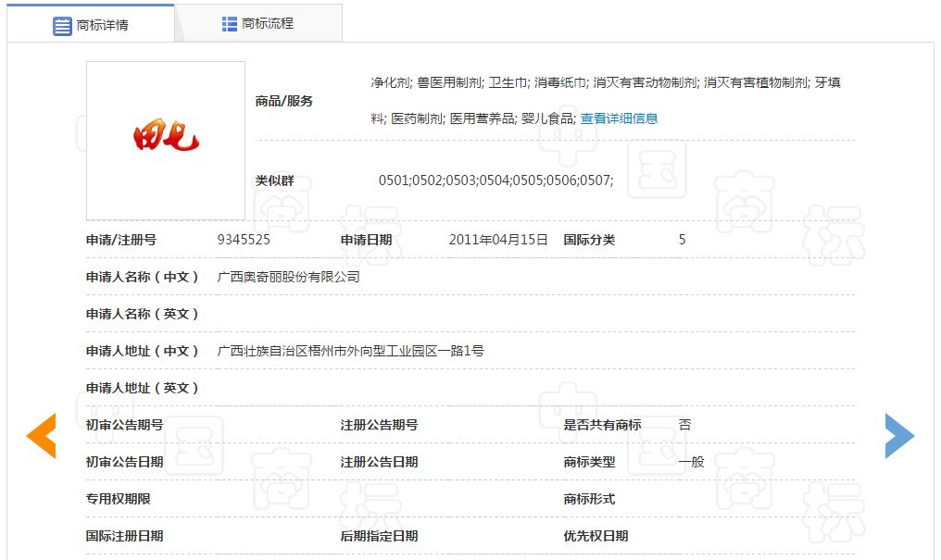941x560 pixels.
Task: Click the 是否共有商标 value 否
Action: pyautogui.click(x=684, y=425)
